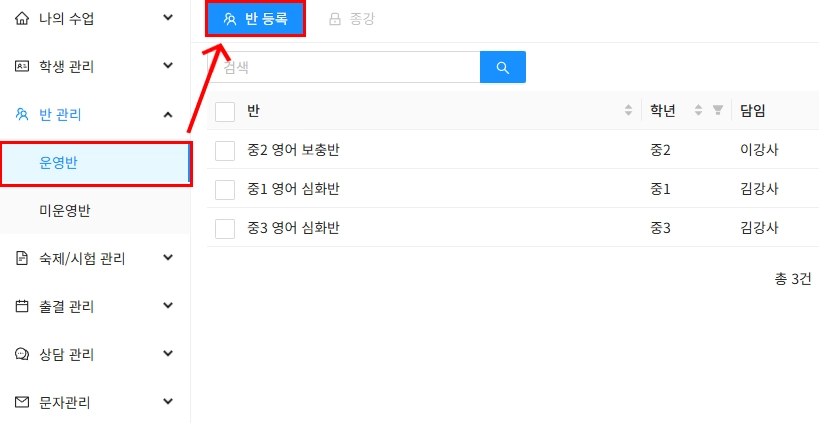Image resolution: width=819 pixels, height=423 pixels.
Task: Check the box for 중1 영어 심화반
Action: click(x=225, y=189)
